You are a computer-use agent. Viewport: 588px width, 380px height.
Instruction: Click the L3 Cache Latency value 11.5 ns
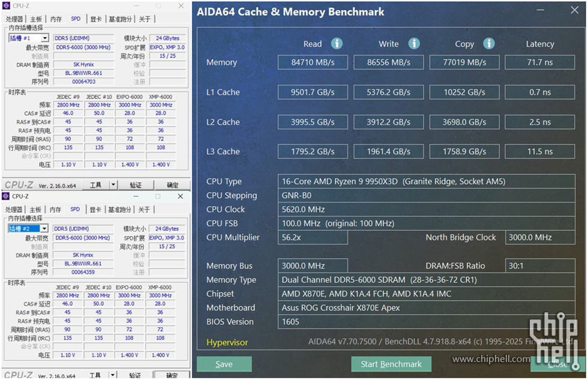(x=540, y=152)
